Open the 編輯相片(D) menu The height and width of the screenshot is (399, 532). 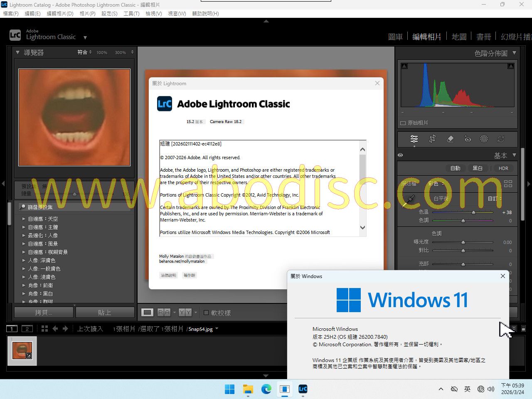tap(60, 13)
